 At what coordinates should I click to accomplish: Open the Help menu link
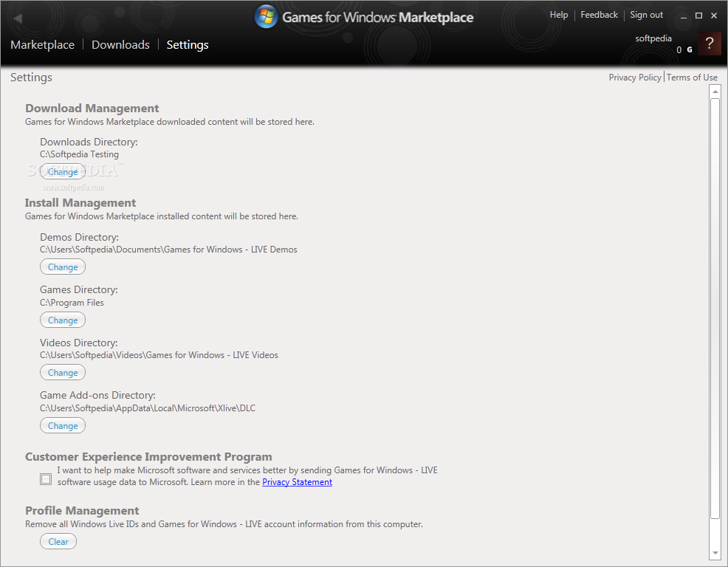559,15
